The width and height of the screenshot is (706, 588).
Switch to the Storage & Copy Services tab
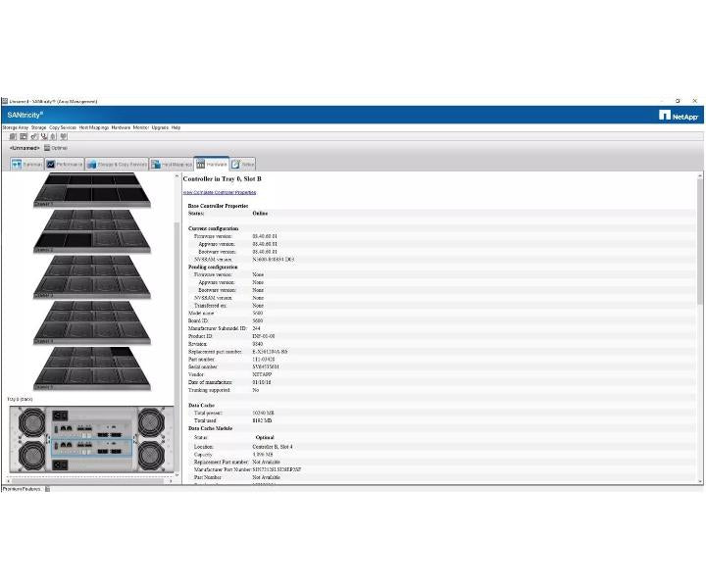(x=117, y=165)
